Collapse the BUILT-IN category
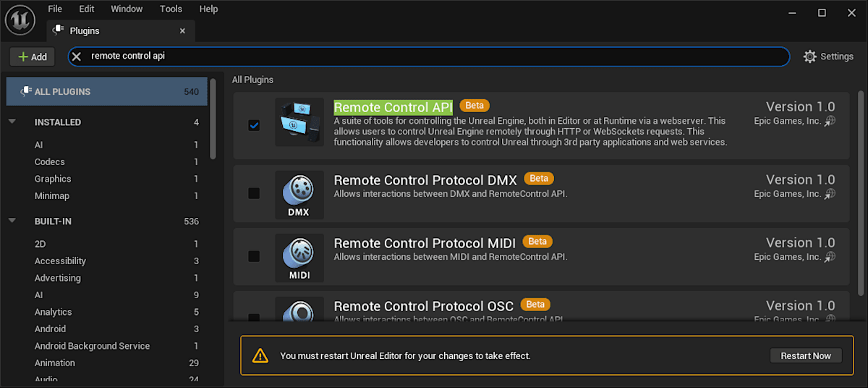 (12, 221)
